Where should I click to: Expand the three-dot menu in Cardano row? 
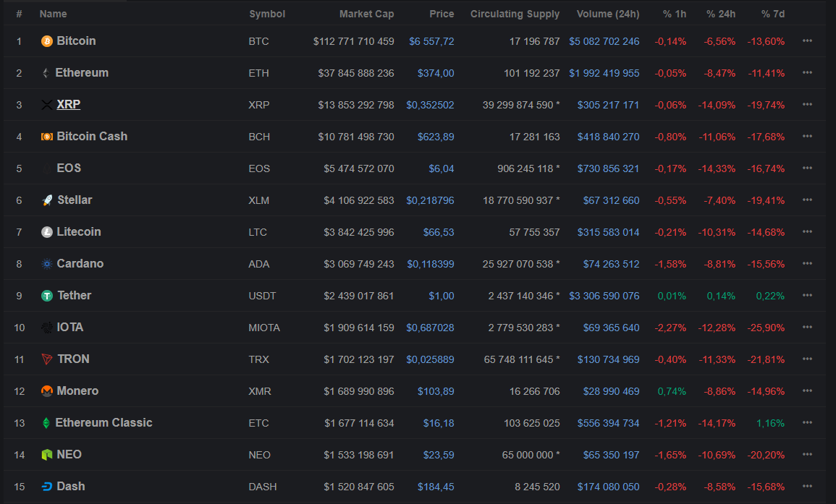pos(807,264)
